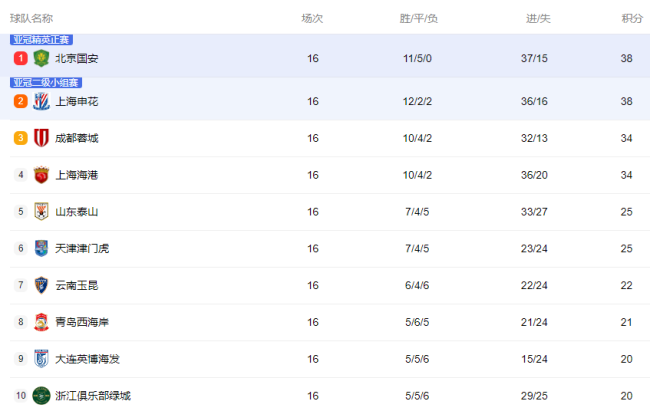Viewport: 650px width, 411px height.
Task: Open team 浙江俱乐部绿城
Action: [93, 396]
